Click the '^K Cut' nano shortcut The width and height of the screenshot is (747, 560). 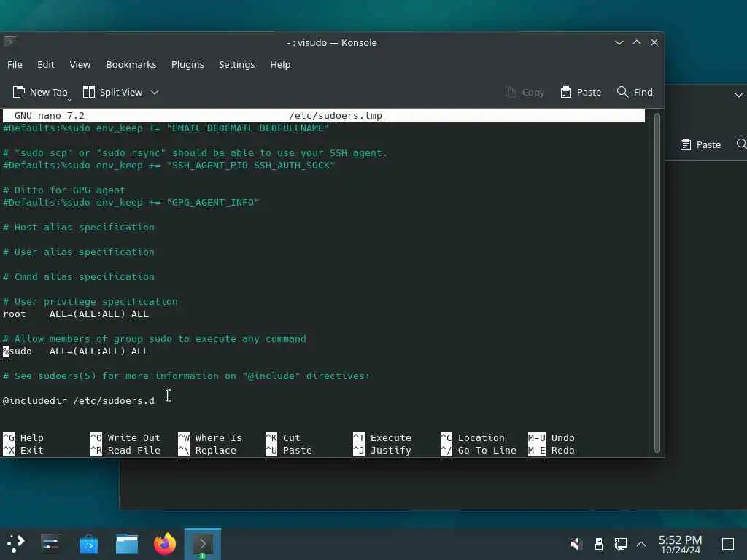[283, 438]
